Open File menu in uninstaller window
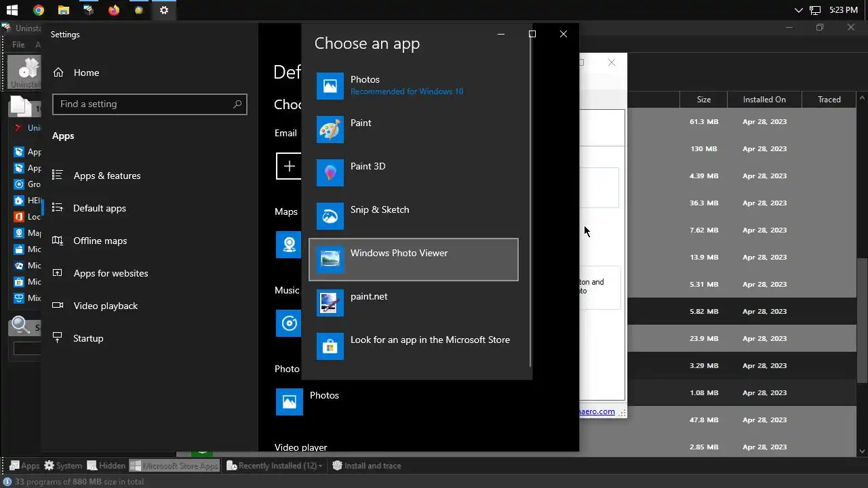 18,45
